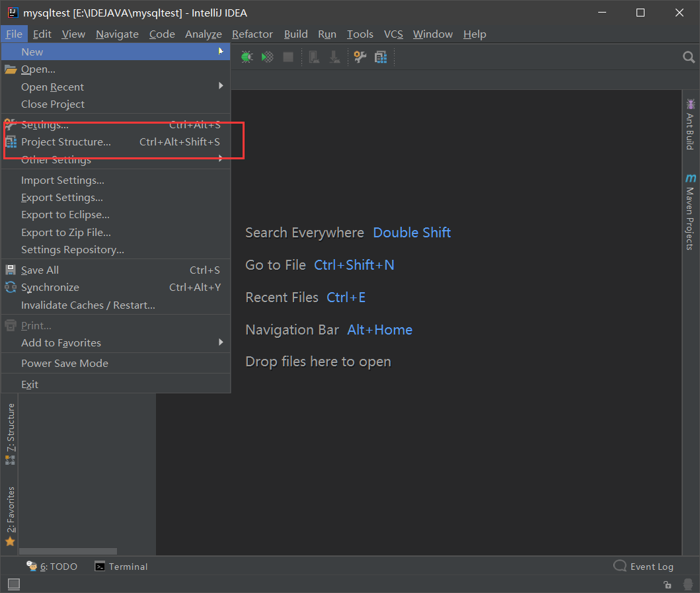Click the wrench Settings toolbar icon
The height and width of the screenshot is (593, 700).
click(x=360, y=57)
